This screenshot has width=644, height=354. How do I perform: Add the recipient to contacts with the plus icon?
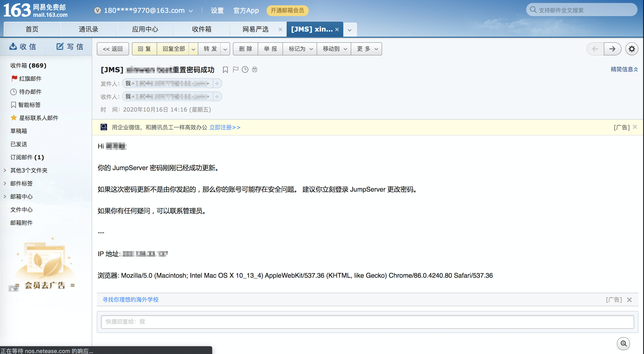[x=217, y=96]
